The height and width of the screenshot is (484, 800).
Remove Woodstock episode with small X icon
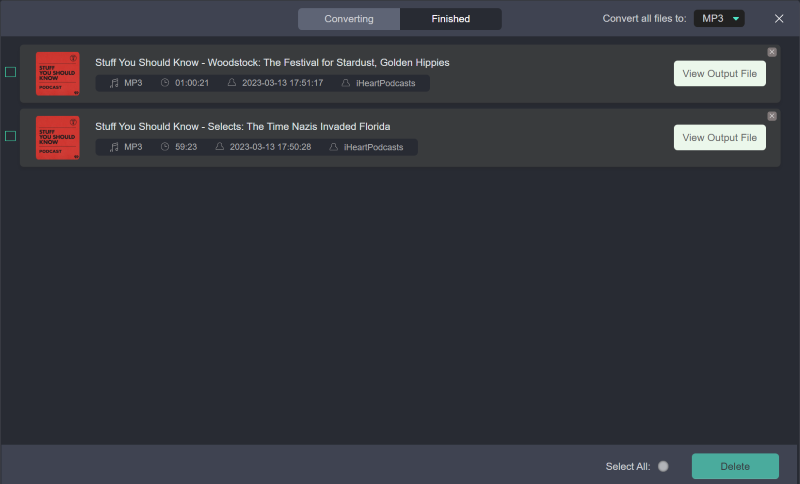coord(771,52)
